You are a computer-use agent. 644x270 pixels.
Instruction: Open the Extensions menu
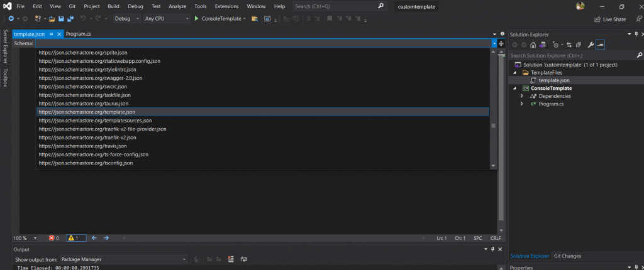pyautogui.click(x=226, y=6)
